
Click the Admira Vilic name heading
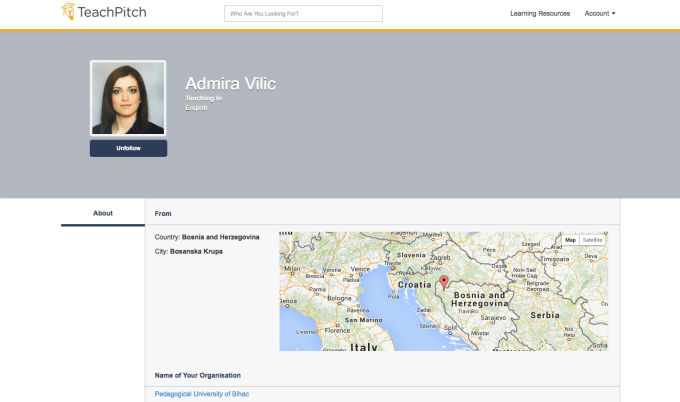click(230, 83)
